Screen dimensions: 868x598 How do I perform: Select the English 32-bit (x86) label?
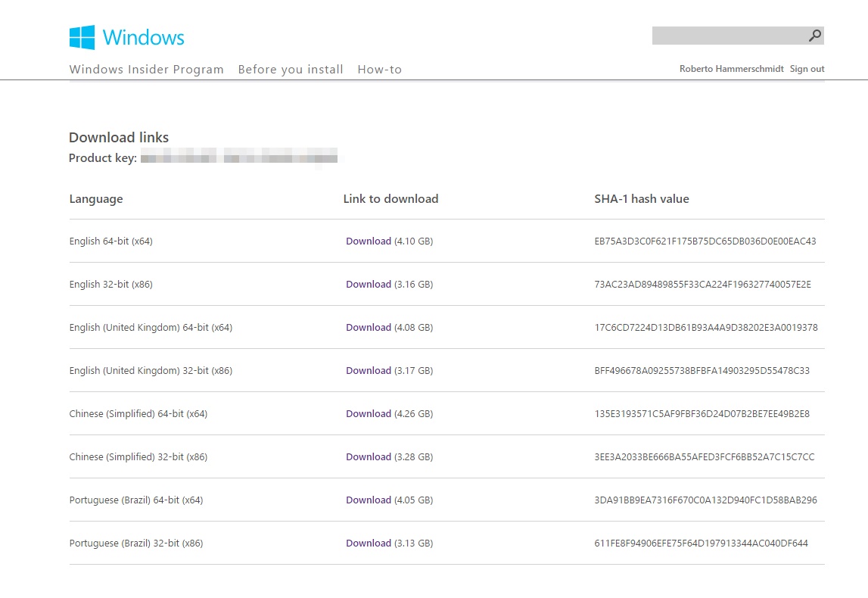[x=110, y=285]
